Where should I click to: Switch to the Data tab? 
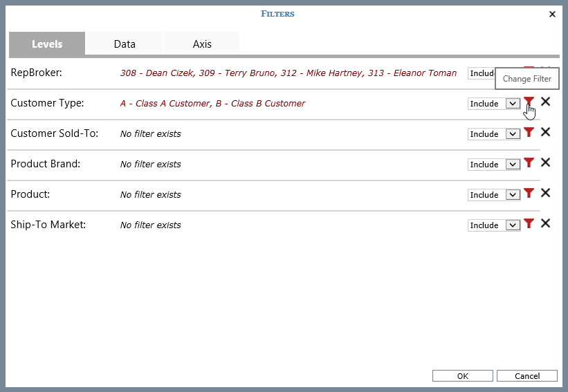[125, 44]
